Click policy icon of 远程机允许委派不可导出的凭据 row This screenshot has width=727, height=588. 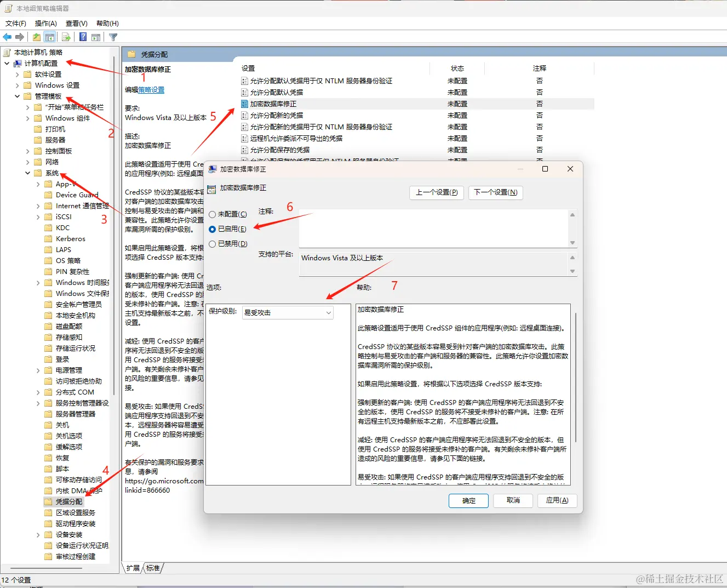pos(245,138)
